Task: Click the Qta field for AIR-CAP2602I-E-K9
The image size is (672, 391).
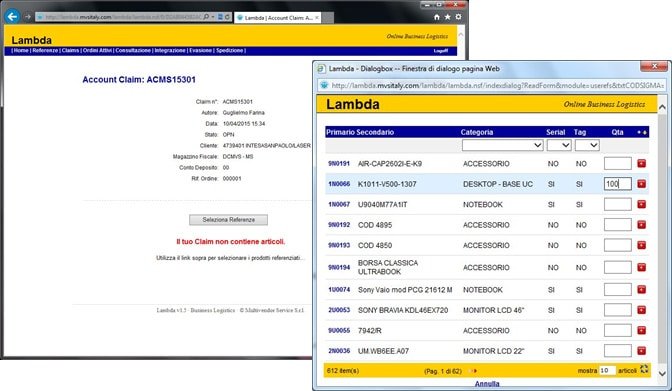Action: tap(618, 163)
